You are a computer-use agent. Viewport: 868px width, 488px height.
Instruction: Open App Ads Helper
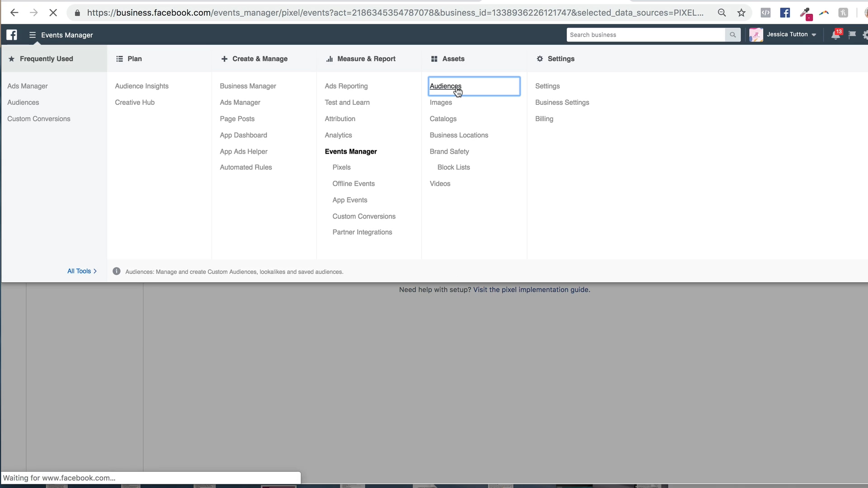click(244, 151)
